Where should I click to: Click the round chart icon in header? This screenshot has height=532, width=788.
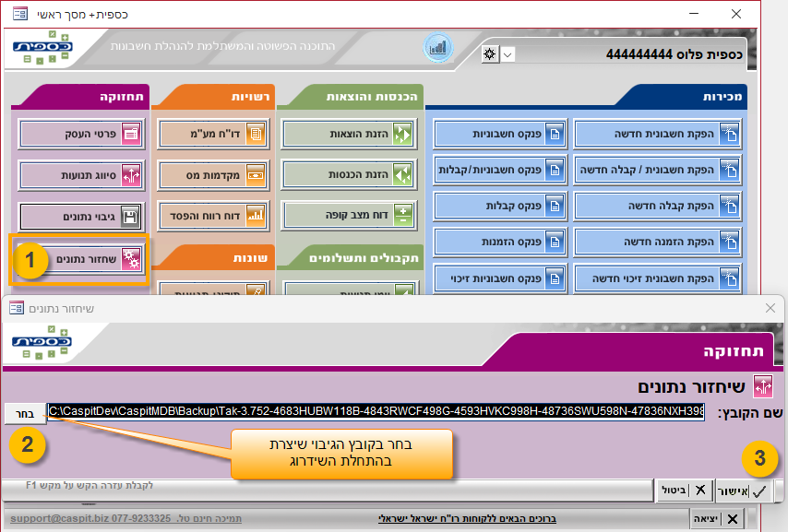[x=437, y=48]
